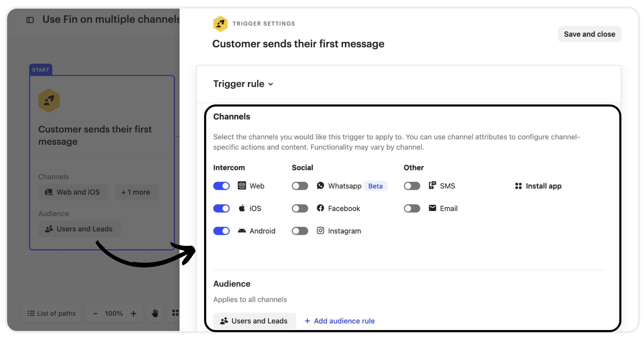
Task: Click the Whatsapp label
Action: 345,186
